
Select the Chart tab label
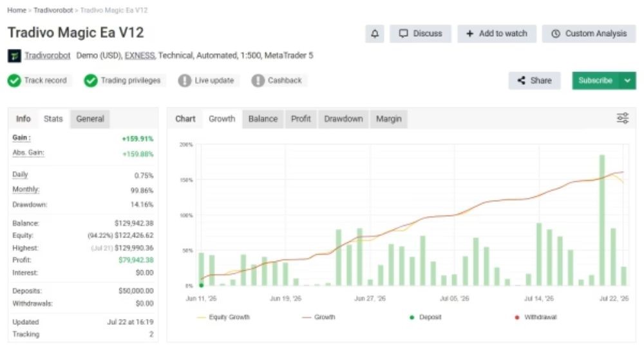[x=185, y=119]
